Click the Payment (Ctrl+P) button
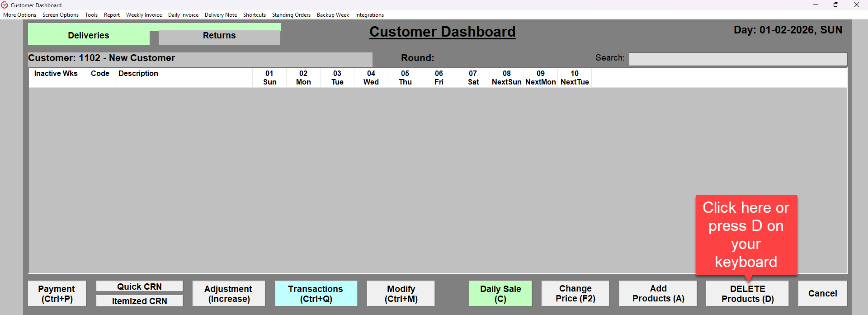868x315 pixels. point(57,294)
